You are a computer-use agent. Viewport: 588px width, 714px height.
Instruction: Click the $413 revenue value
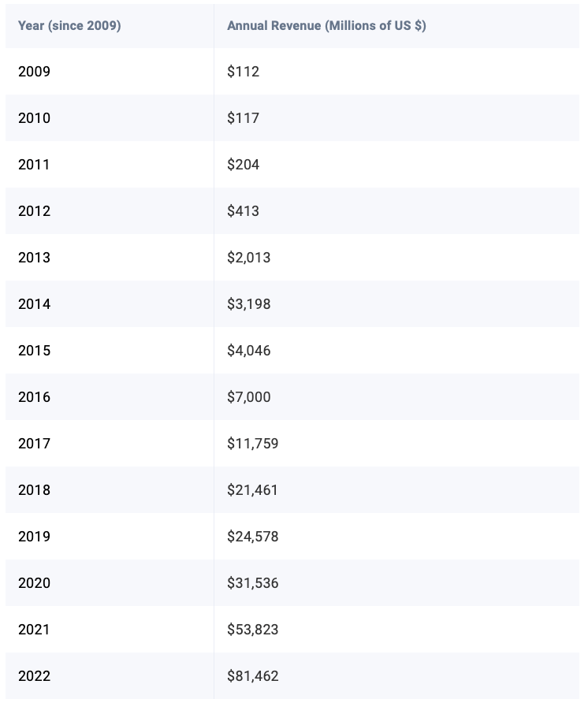point(244,211)
